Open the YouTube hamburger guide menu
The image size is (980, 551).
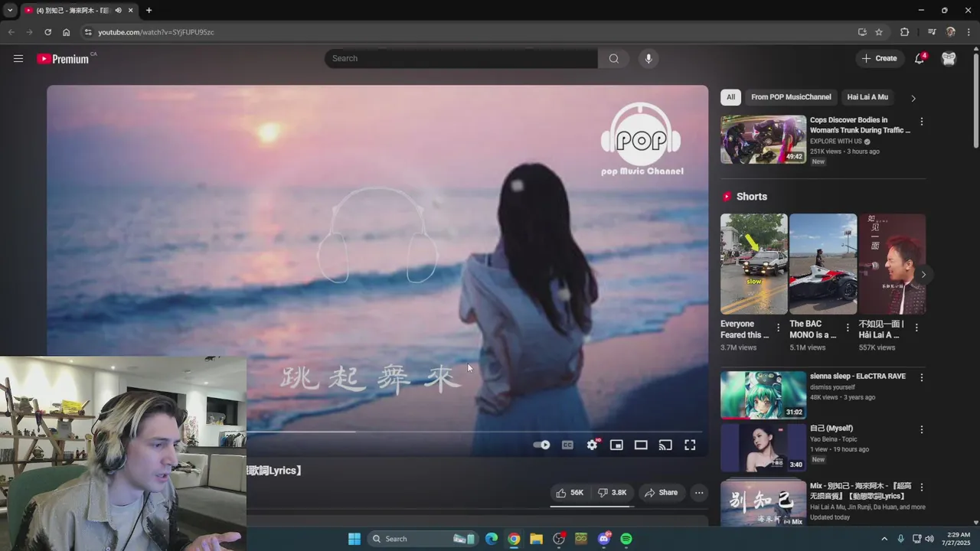pos(18,58)
